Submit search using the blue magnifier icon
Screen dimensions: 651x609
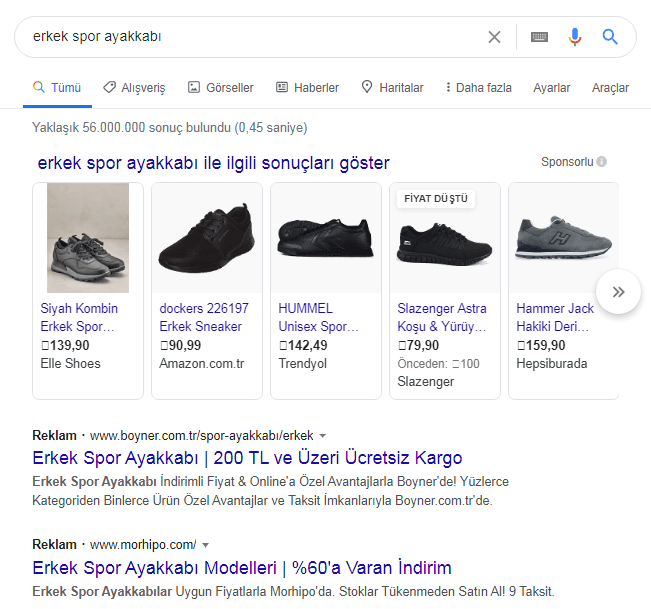(x=610, y=37)
